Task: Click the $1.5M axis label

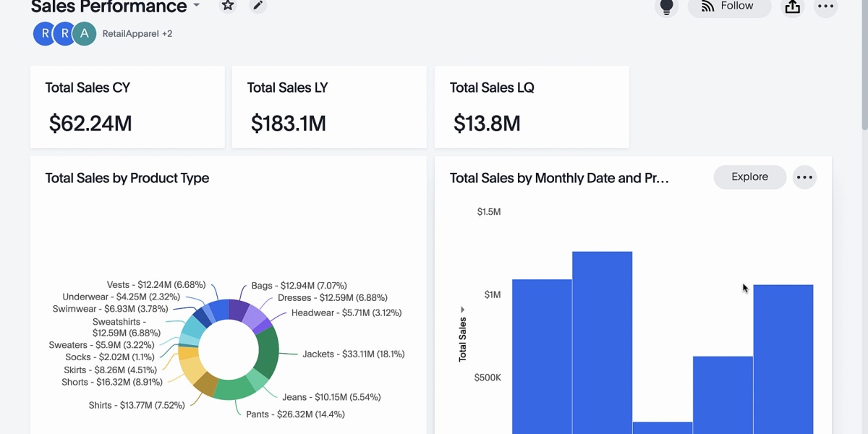Action: click(489, 212)
